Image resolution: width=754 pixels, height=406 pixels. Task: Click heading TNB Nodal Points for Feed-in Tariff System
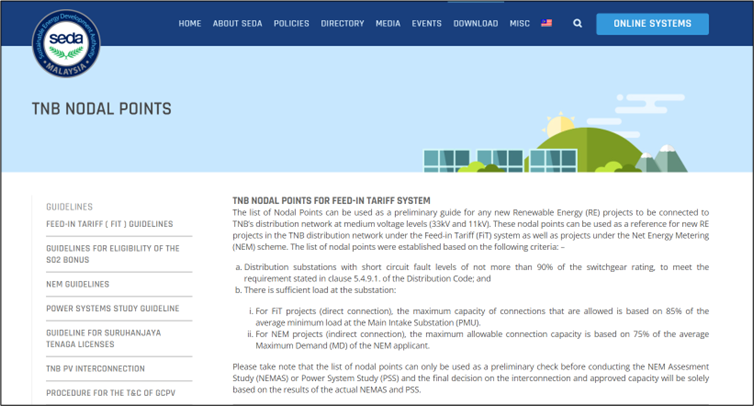pos(331,201)
